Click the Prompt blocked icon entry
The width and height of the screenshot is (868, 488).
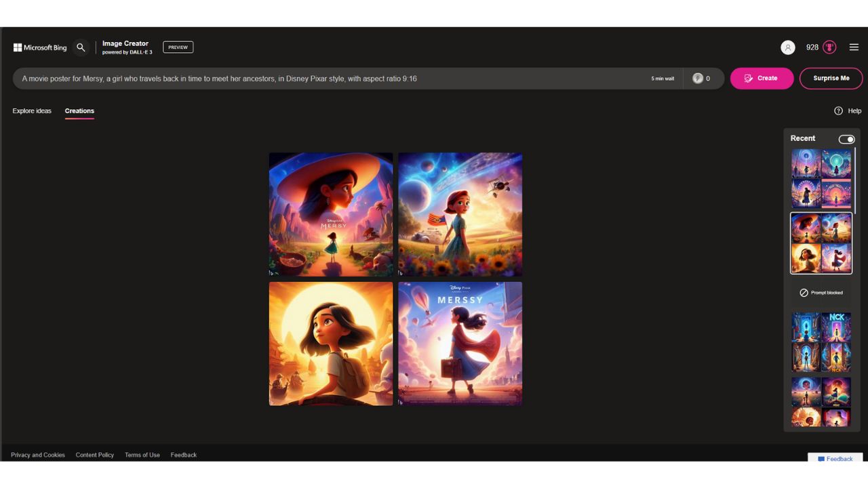(804, 293)
